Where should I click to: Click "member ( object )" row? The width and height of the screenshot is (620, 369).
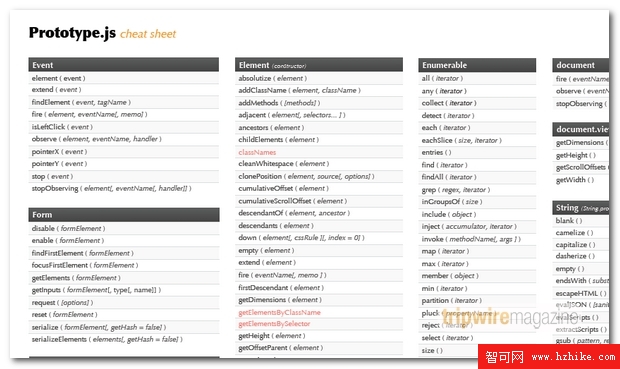coord(477,276)
